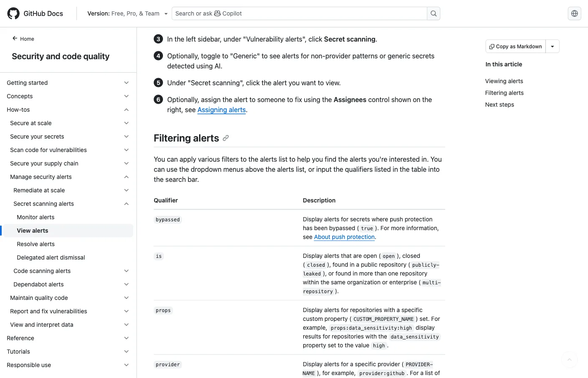588x378 pixels.
Task: Select Resolve alerts in the sidebar
Action: tap(36, 244)
